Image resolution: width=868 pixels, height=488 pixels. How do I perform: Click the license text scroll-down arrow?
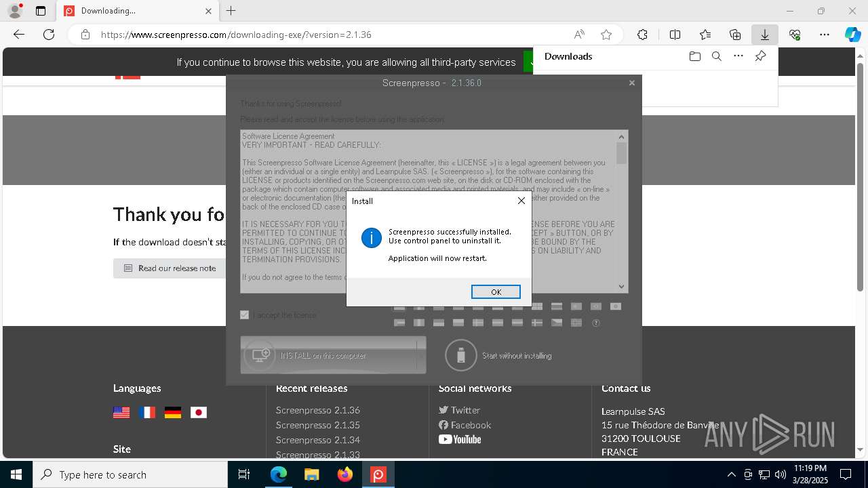[x=621, y=287]
